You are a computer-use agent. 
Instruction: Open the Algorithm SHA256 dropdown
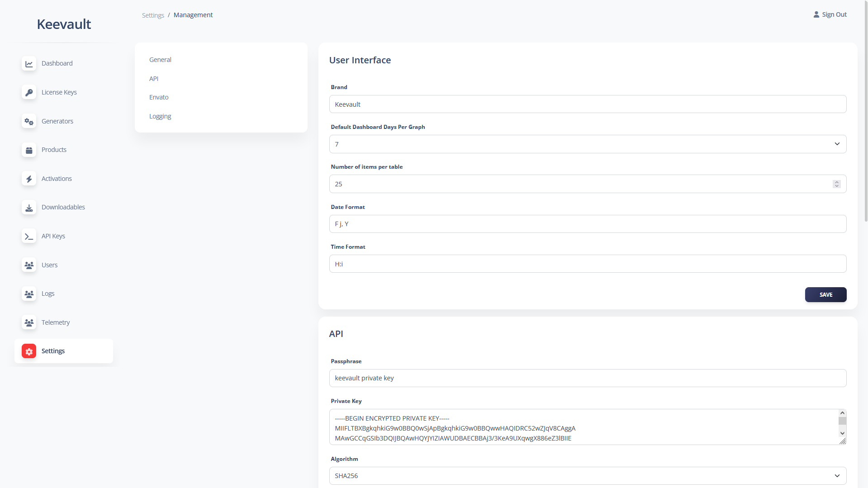(x=588, y=476)
